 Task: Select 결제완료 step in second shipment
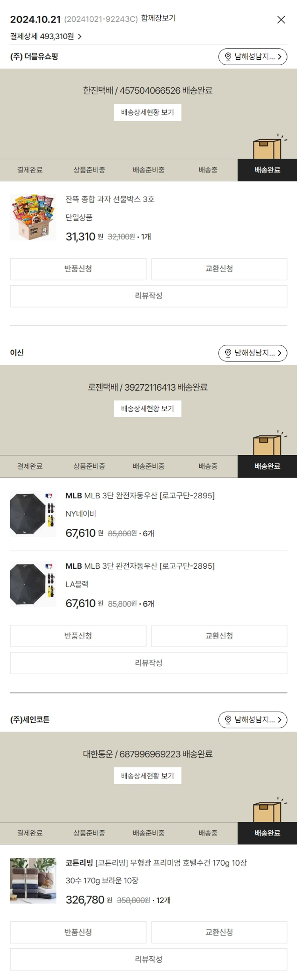pyautogui.click(x=30, y=466)
